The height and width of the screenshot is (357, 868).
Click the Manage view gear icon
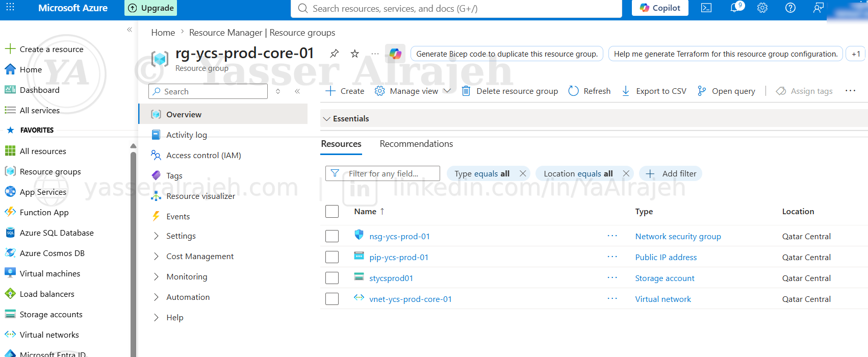coord(379,91)
